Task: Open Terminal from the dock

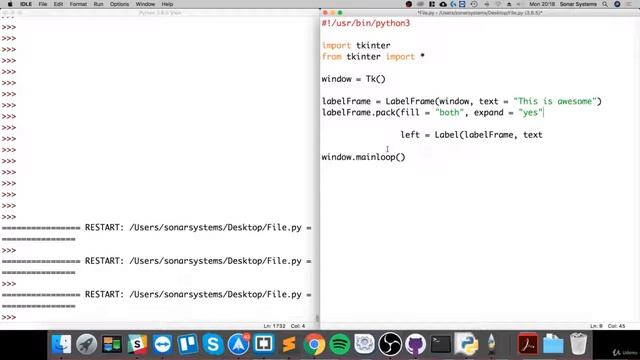Action: coord(441,344)
